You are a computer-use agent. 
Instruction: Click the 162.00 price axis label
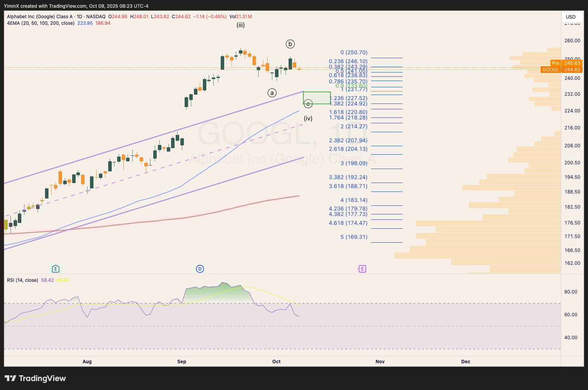[x=572, y=263]
